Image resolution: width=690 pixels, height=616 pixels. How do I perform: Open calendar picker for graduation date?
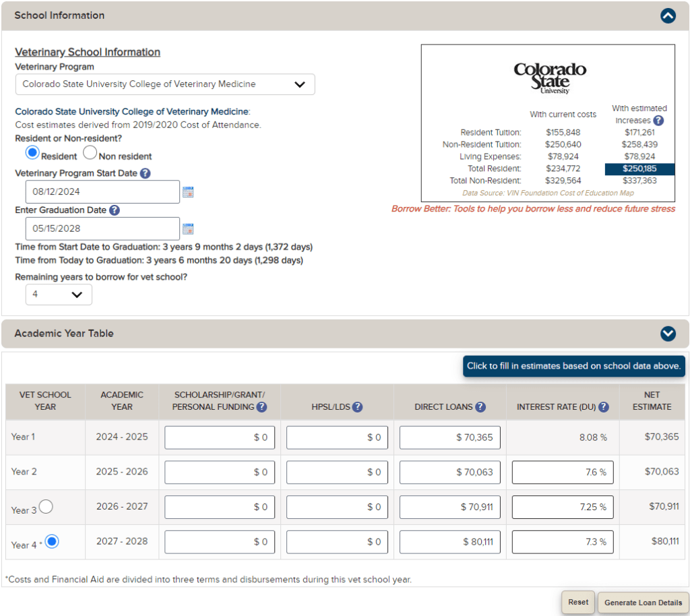(x=188, y=228)
